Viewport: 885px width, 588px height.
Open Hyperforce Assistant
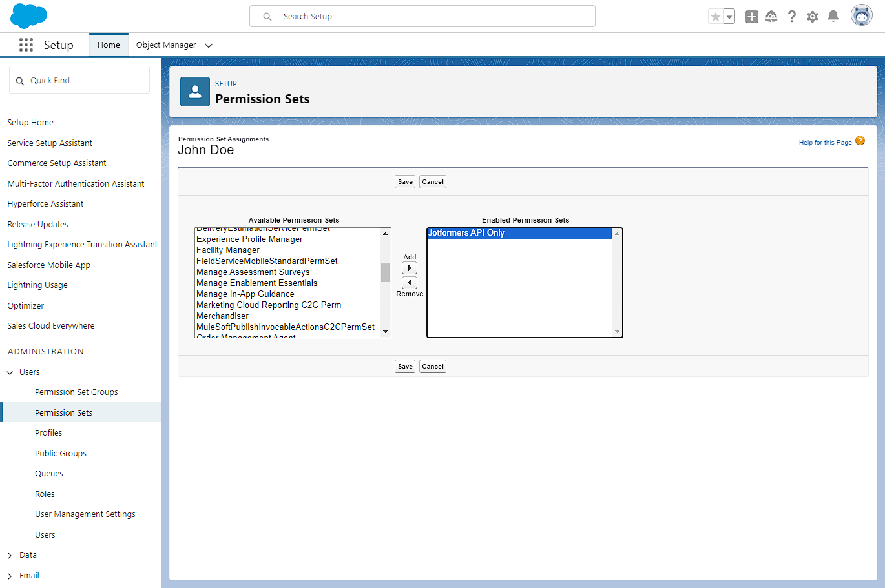[x=45, y=204]
